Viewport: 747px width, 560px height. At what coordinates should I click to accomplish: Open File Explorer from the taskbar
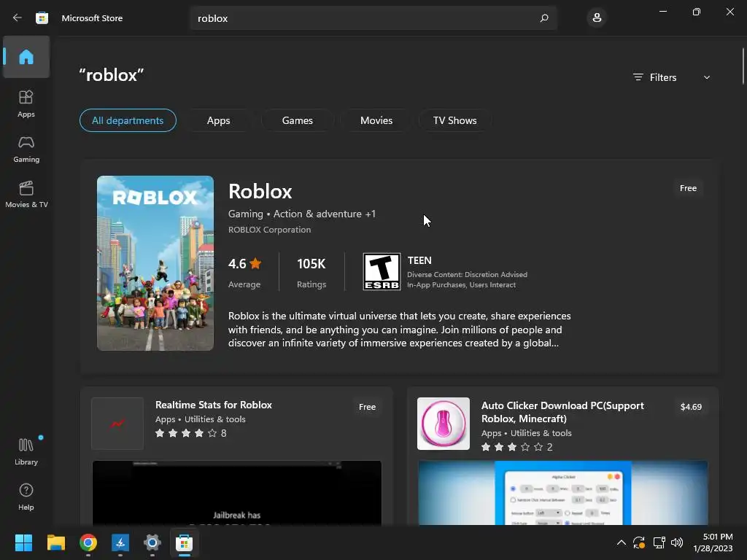[x=55, y=542]
